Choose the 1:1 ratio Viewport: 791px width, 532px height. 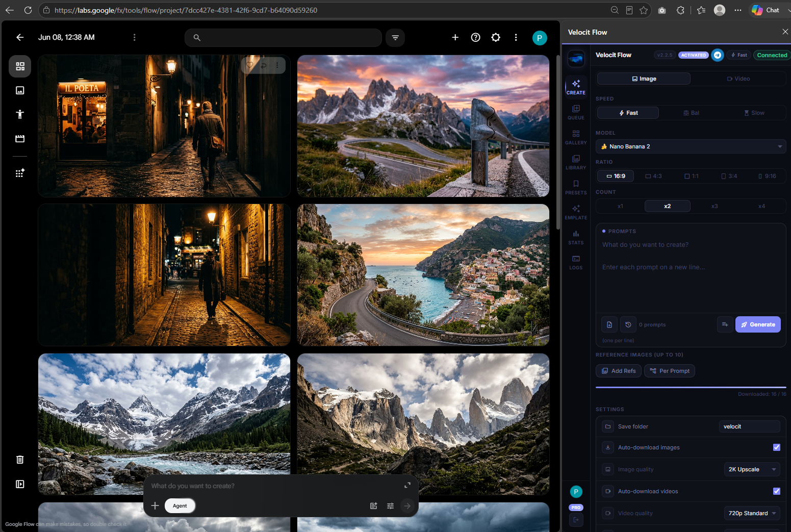[691, 176]
